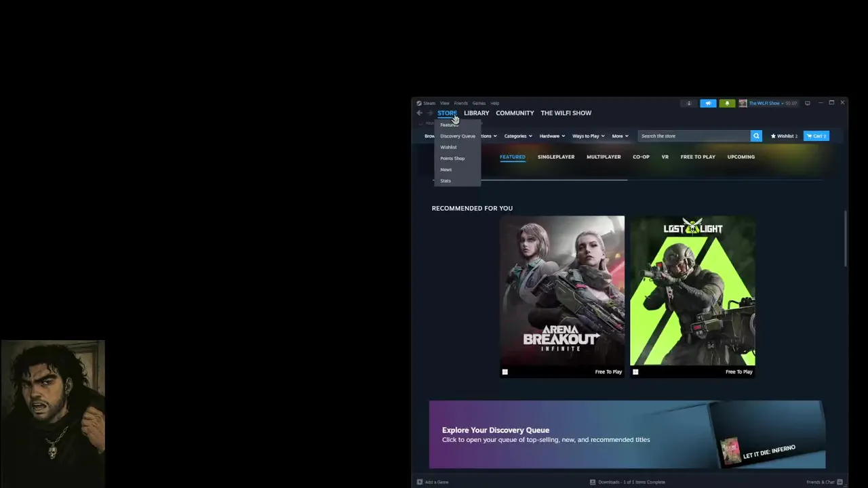Screen dimensions: 868x488
Task: Click the Downloads icon in status bar
Action: point(593,482)
